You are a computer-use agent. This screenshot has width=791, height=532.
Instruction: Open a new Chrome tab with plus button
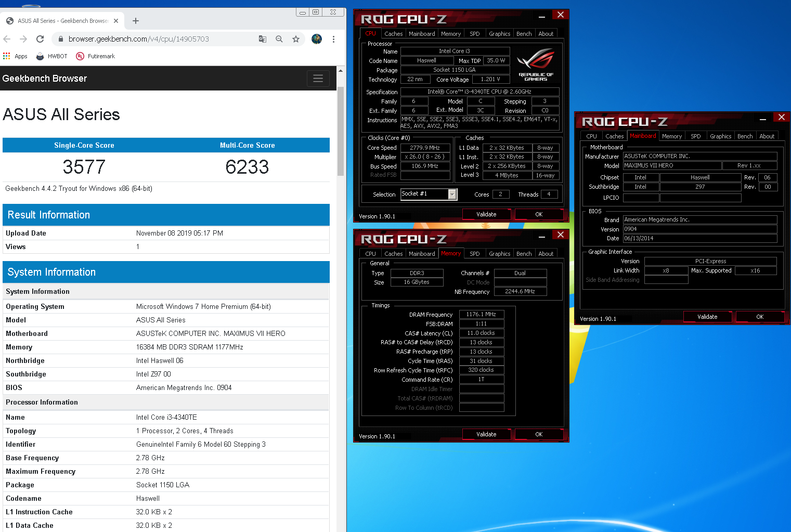coord(136,21)
